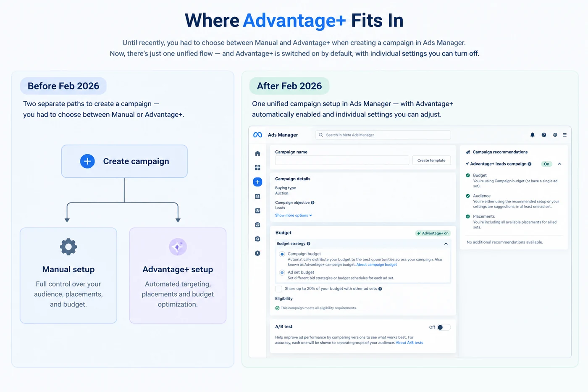Select the Manual setup card
Viewport: 588px width, 392px height.
tap(68, 276)
